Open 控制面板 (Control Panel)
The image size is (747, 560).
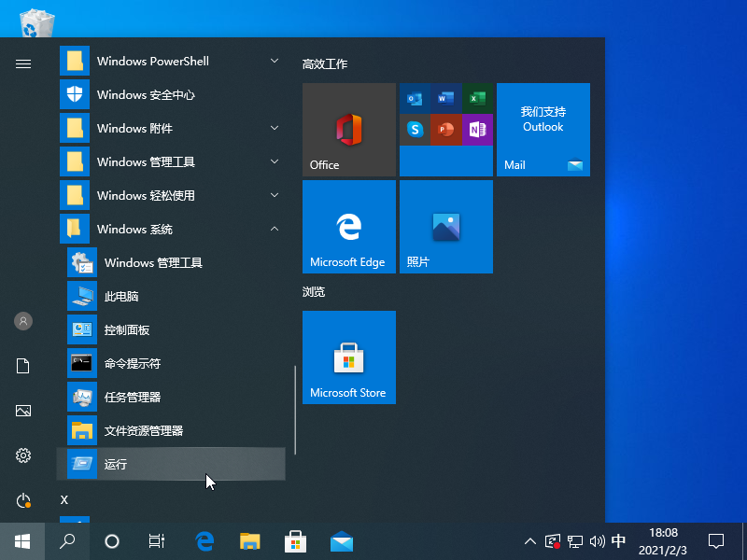coord(172,330)
